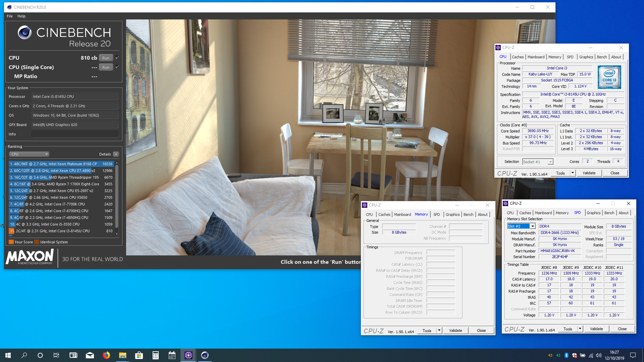Click Core Speed value 3690.05 MHz
644x362 pixels.
click(x=538, y=131)
